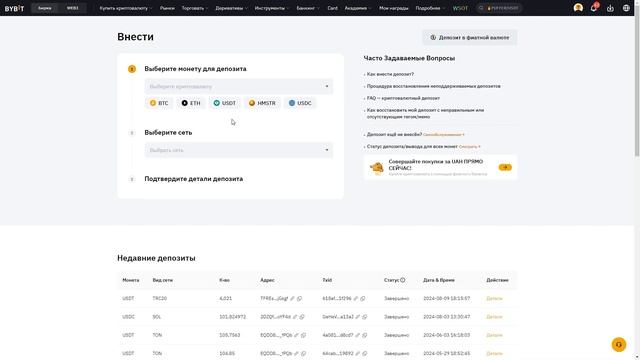Viewport: 640px width, 360px height.
Task: Open the Derivatives menu in navigation bar
Action: click(231, 8)
